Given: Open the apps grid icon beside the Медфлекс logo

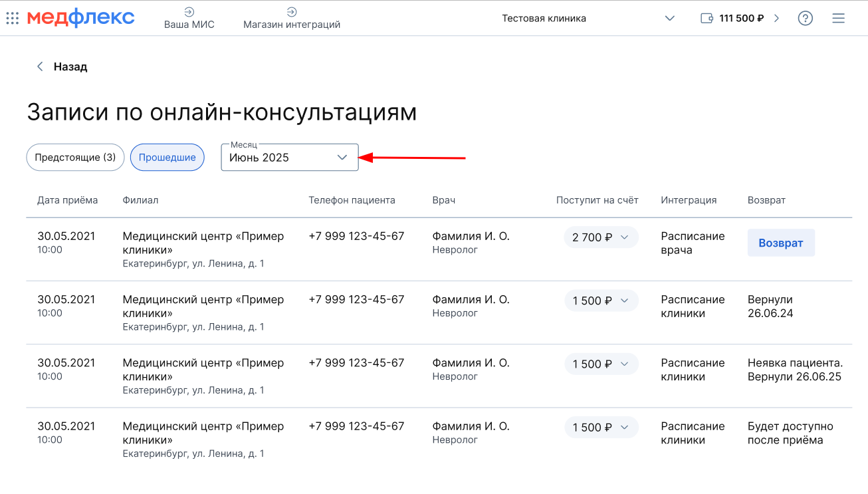Looking at the screenshot, I should pos(12,18).
